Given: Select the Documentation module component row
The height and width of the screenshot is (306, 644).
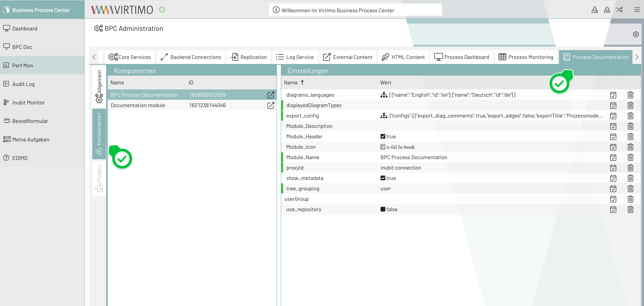Looking at the screenshot, I should (138, 105).
